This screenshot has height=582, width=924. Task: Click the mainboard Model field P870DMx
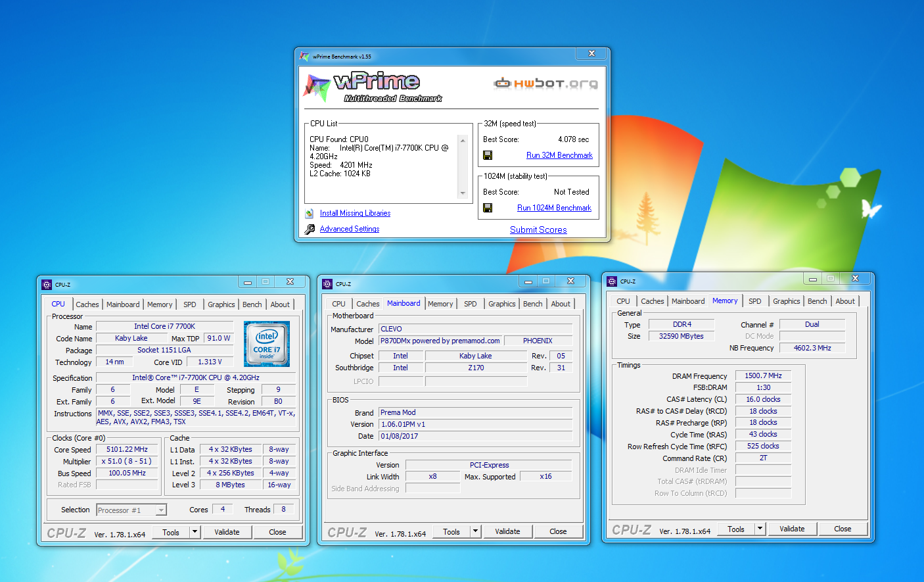(x=440, y=341)
